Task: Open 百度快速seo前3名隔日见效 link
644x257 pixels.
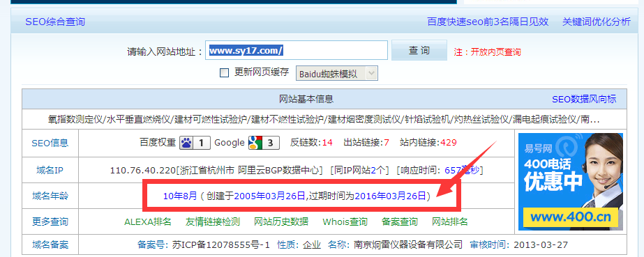Action: tap(488, 22)
